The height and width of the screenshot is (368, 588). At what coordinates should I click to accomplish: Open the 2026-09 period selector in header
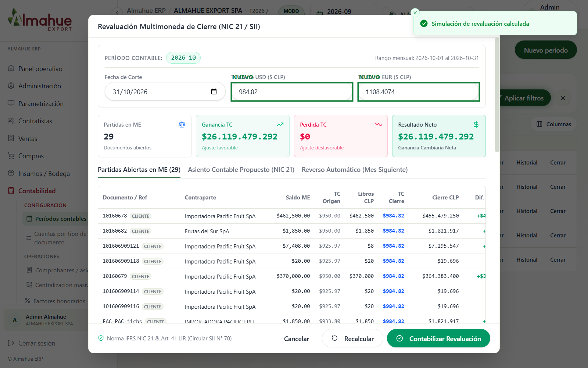coord(343,11)
